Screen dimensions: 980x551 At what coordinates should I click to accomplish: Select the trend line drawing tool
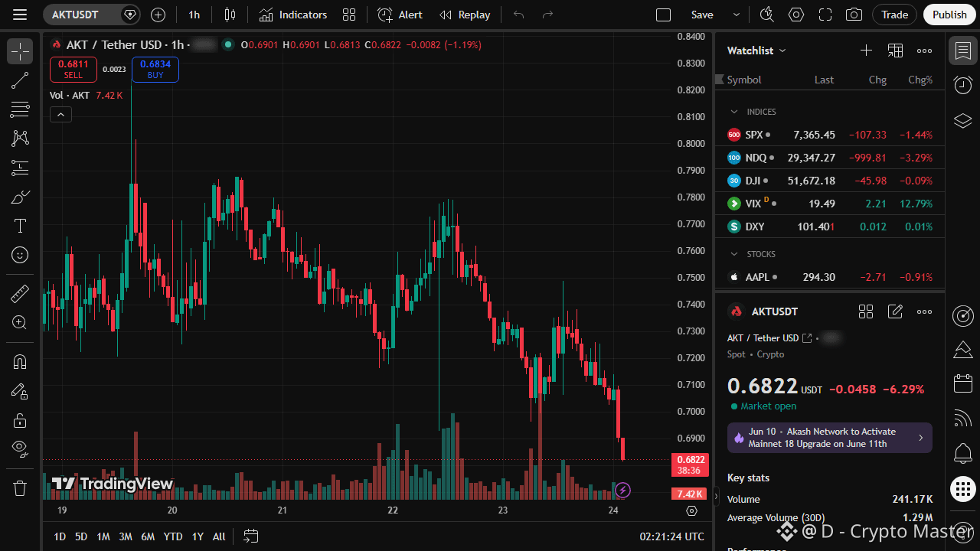point(20,80)
